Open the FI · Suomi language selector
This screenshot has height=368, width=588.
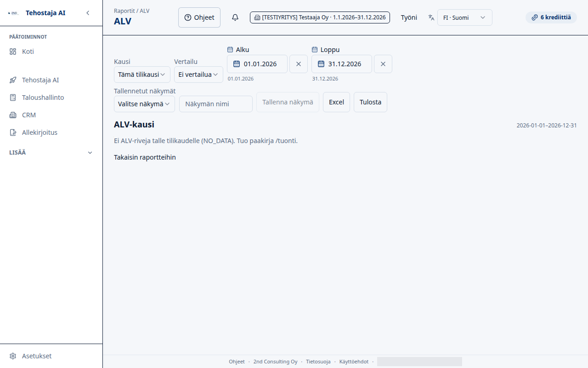point(464,17)
